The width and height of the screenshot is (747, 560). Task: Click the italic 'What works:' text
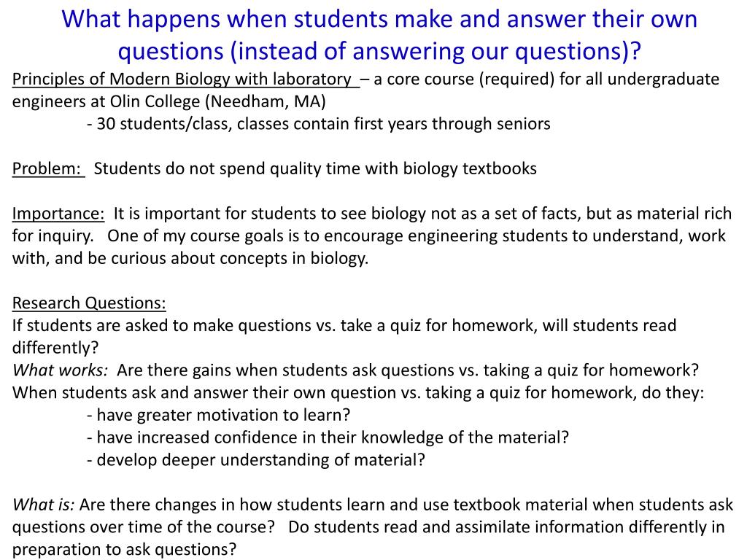click(60, 370)
